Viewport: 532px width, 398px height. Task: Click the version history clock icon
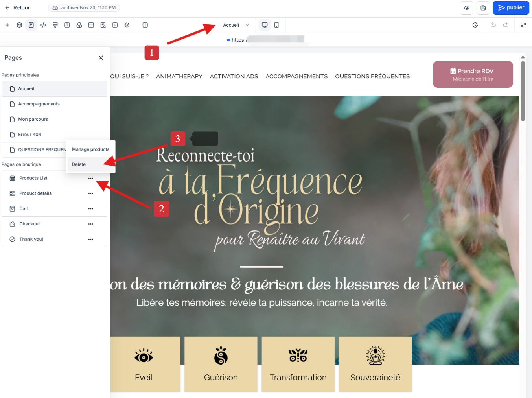tap(475, 25)
